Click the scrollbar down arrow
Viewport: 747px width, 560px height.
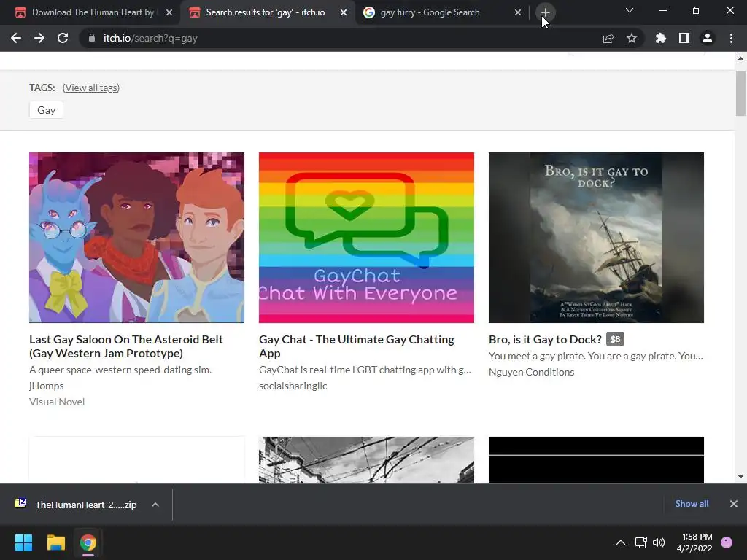[x=740, y=477]
